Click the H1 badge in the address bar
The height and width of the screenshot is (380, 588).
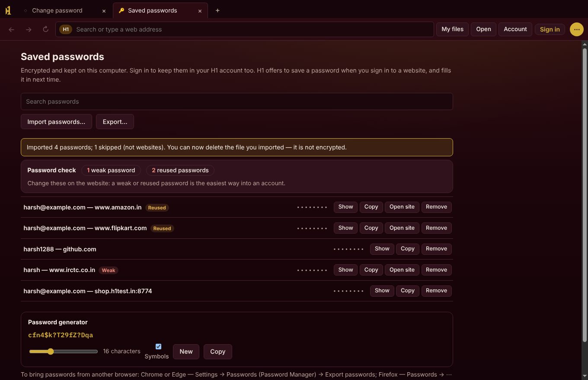click(66, 29)
